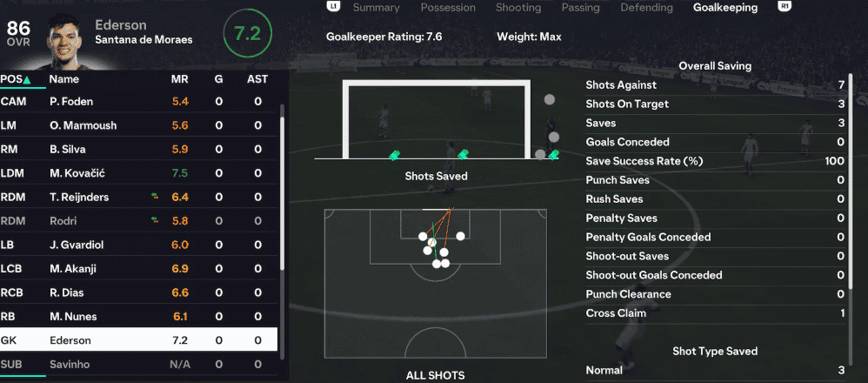The image size is (868, 383).
Task: Click the top grey missed-shot dot beside goal
Action: 549,99
